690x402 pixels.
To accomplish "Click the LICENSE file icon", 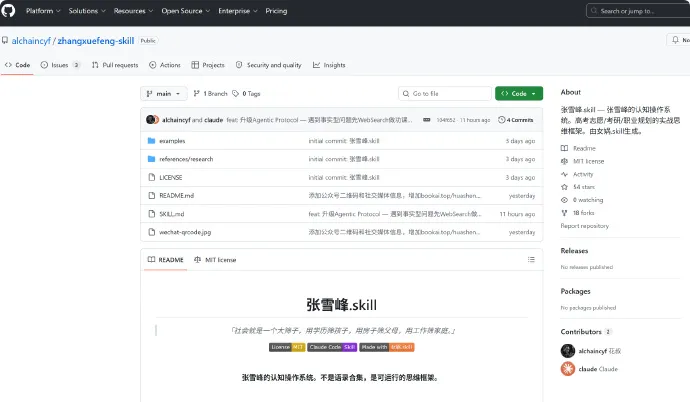I will click(x=152, y=177).
